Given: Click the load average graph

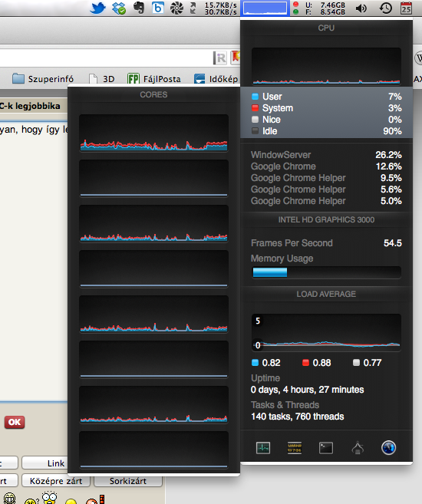Looking at the screenshot, I should [327, 332].
